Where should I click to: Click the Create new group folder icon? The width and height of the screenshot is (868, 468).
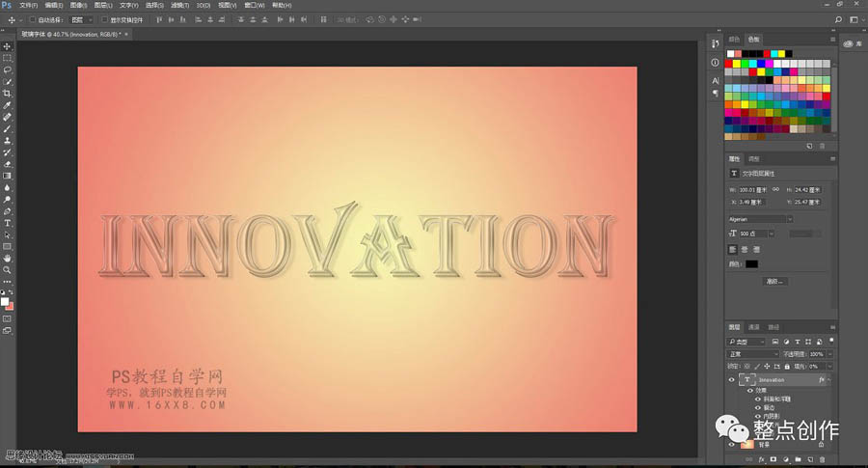[x=798, y=459]
